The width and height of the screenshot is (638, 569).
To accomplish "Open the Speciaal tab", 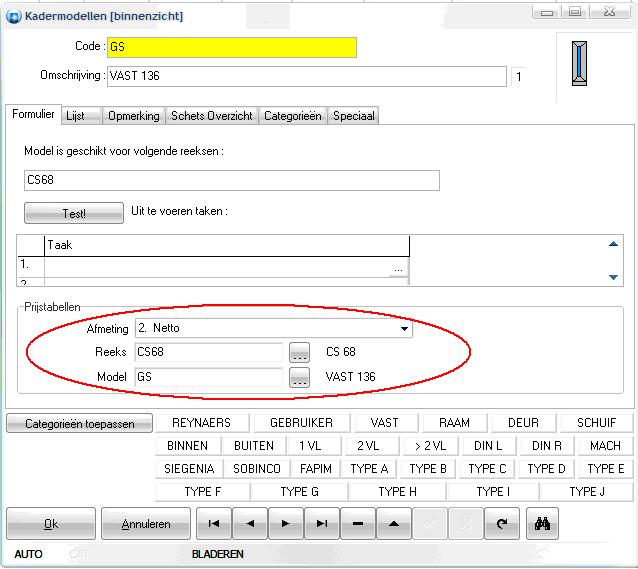I will tap(354, 116).
